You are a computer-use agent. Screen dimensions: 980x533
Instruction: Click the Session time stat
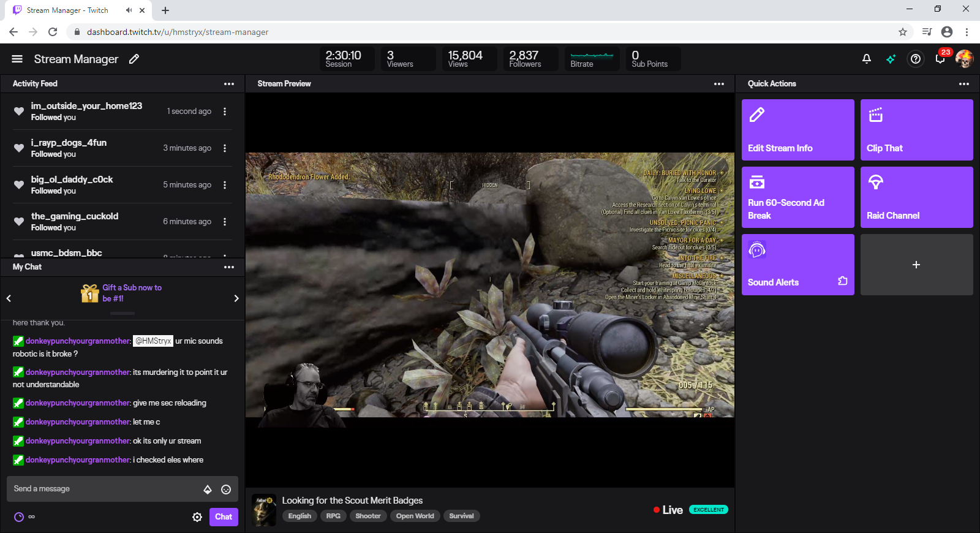tap(347, 59)
